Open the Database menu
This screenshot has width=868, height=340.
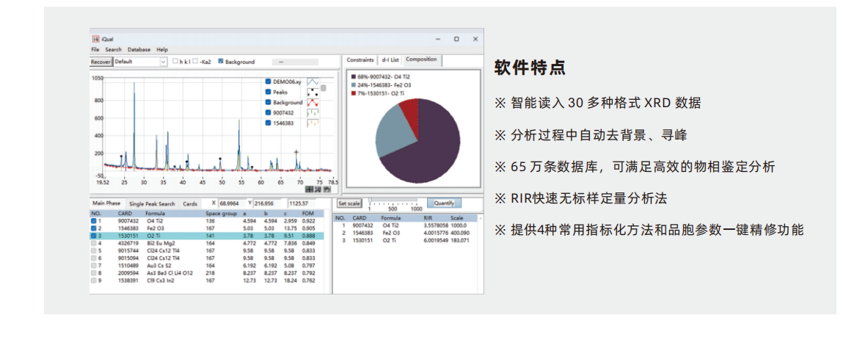(139, 49)
